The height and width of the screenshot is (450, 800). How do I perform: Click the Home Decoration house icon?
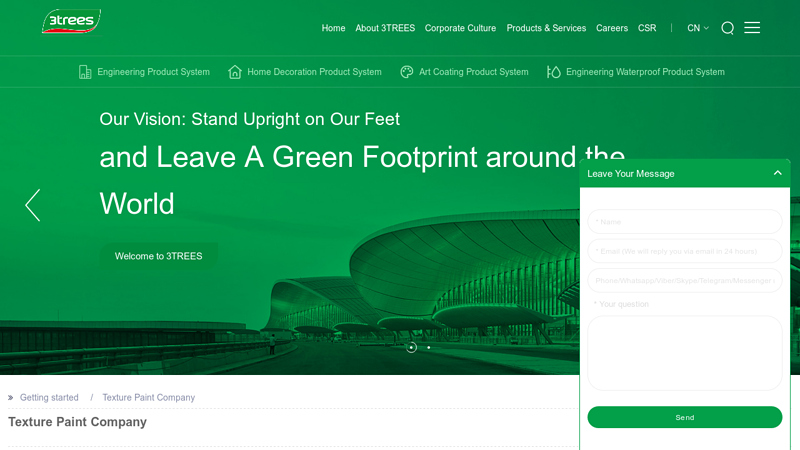[235, 72]
